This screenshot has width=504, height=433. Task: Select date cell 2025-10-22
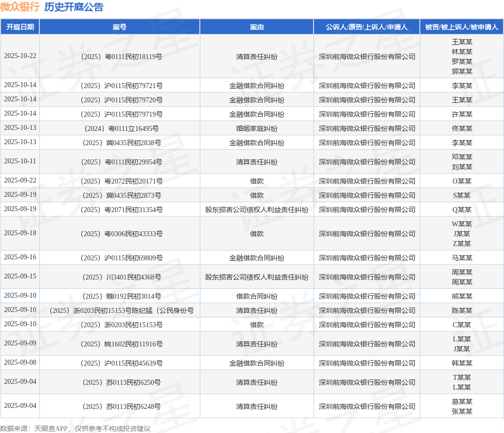[20, 56]
